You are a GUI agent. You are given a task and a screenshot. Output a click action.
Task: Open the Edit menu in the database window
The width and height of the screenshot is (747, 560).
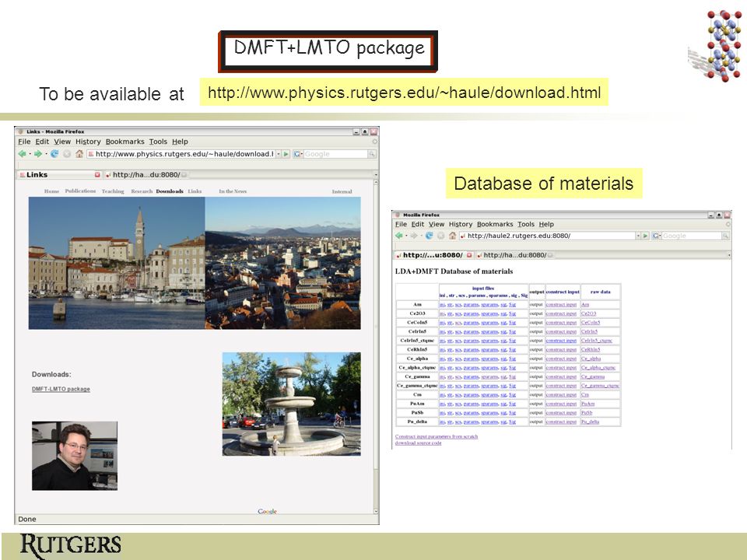click(418, 224)
